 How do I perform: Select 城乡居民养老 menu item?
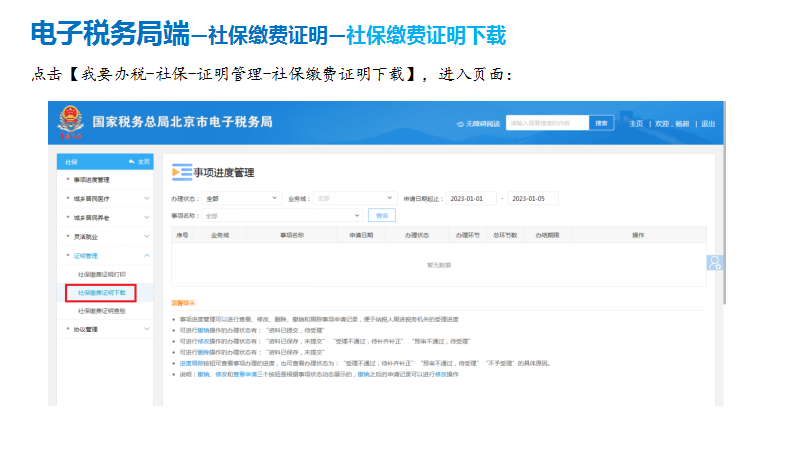(x=91, y=217)
